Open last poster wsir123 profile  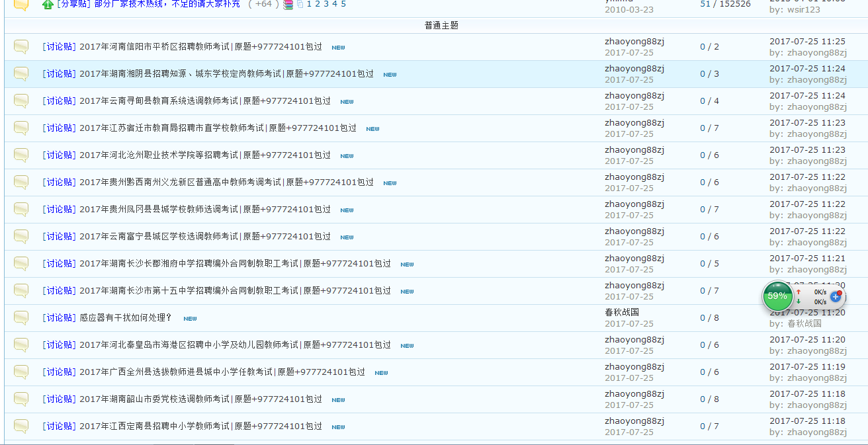[x=803, y=10]
